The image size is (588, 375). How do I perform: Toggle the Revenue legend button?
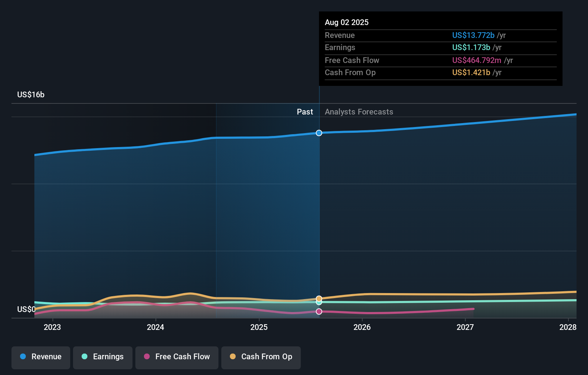41,357
